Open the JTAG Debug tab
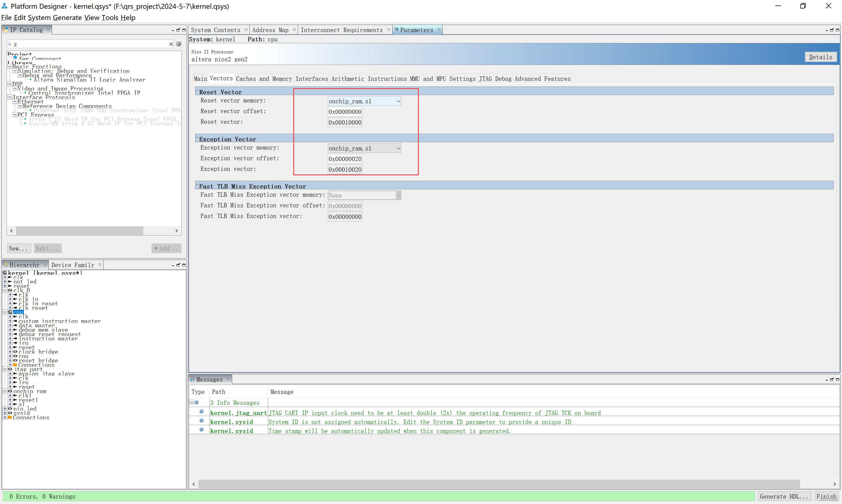 [495, 79]
